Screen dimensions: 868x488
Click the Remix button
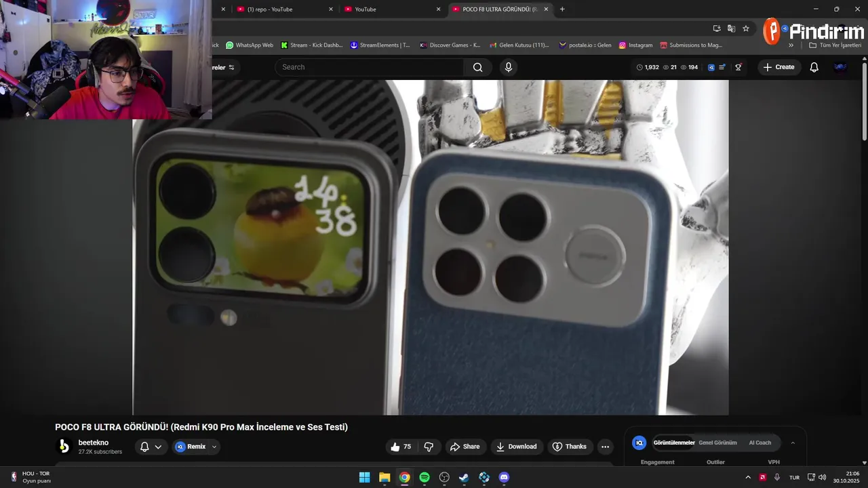191,447
